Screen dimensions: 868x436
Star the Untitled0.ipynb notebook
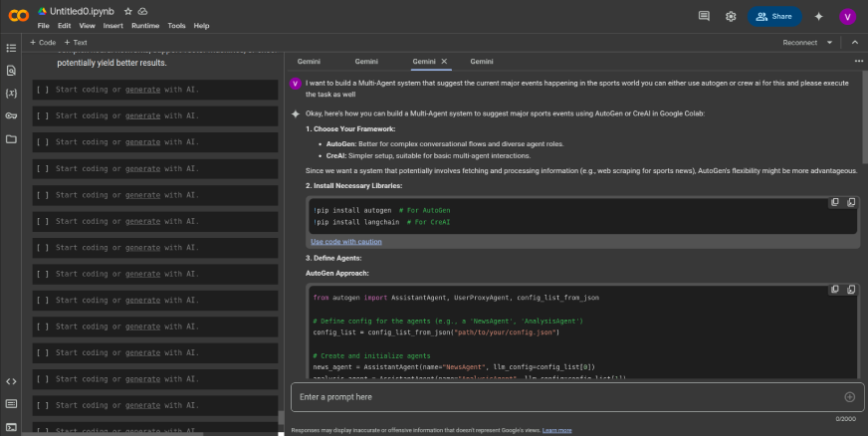[127, 11]
